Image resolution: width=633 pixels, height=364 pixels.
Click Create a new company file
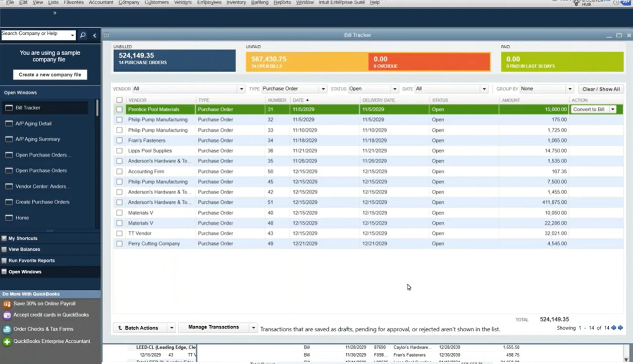(50, 75)
